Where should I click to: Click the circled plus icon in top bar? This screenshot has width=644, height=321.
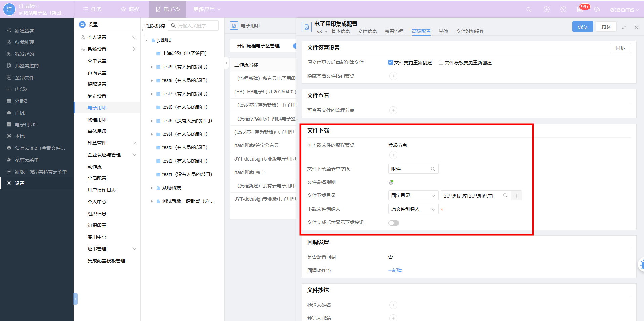[547, 9]
